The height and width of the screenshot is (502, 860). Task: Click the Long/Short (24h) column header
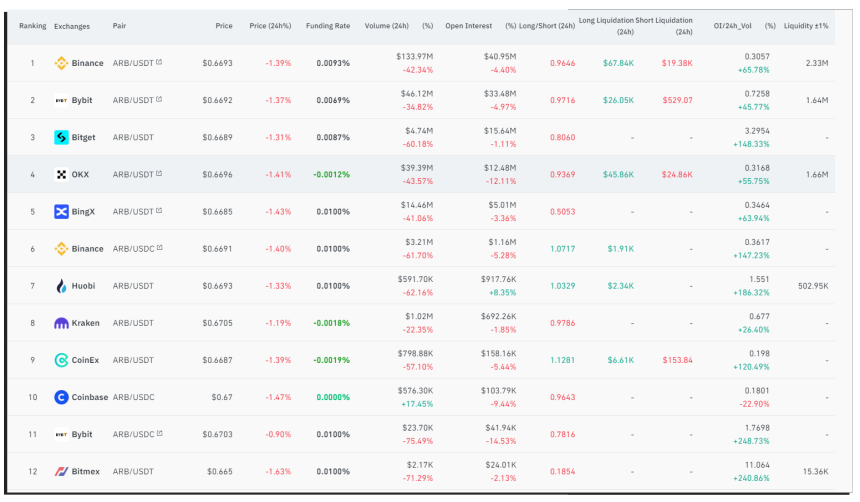point(547,25)
